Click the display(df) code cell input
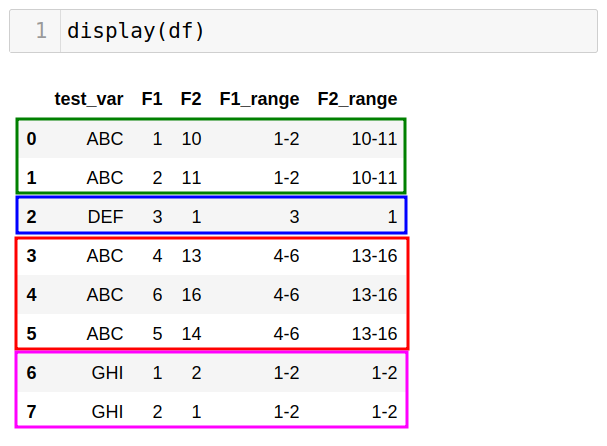 pyautogui.click(x=329, y=31)
